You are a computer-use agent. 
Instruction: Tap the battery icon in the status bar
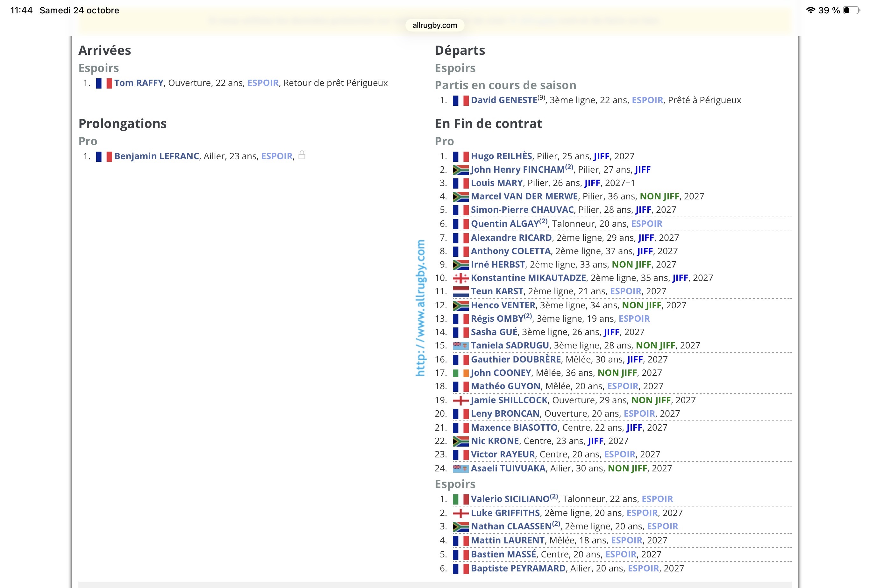851,10
